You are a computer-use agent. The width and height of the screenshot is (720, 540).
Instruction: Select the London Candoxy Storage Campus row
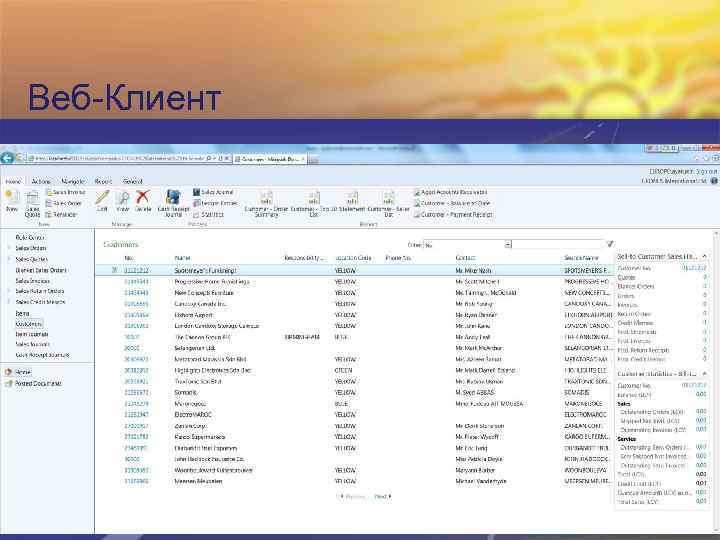354,326
